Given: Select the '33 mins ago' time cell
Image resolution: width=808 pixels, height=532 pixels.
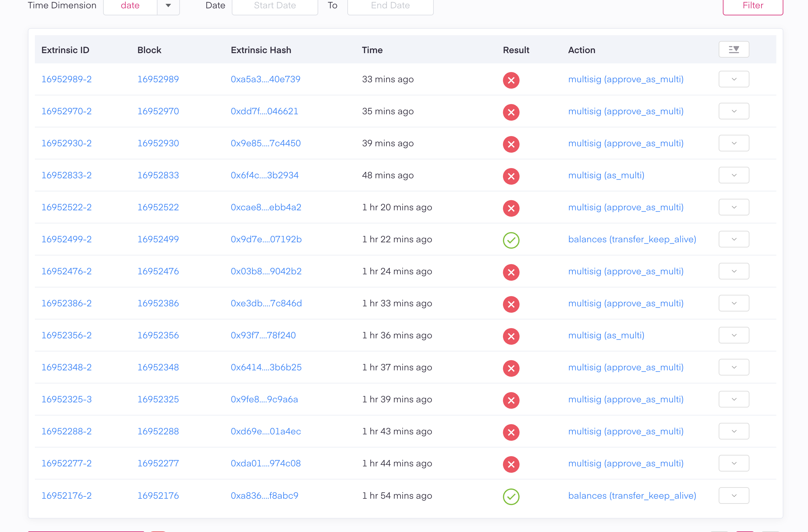Looking at the screenshot, I should point(388,79).
